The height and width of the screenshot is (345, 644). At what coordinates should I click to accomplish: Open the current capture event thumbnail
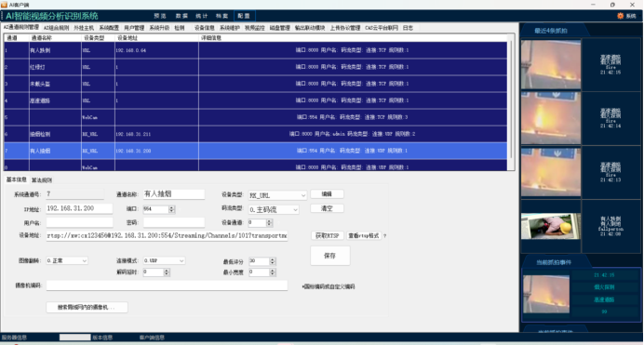(x=546, y=294)
